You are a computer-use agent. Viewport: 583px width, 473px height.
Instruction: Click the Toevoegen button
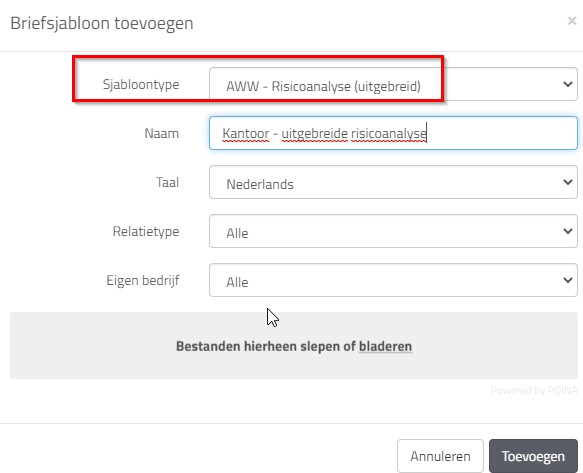[x=533, y=456]
